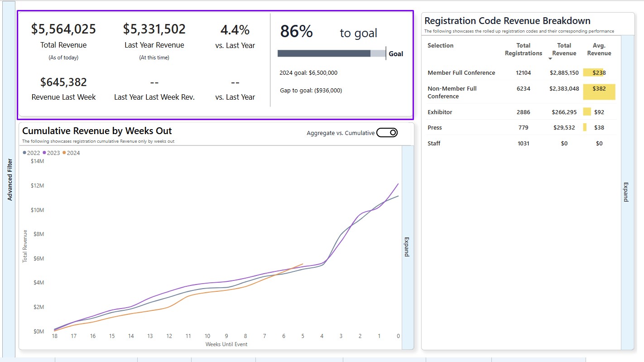This screenshot has width=644, height=362.
Task: Click the 2022 legend marker
Action: click(24, 153)
